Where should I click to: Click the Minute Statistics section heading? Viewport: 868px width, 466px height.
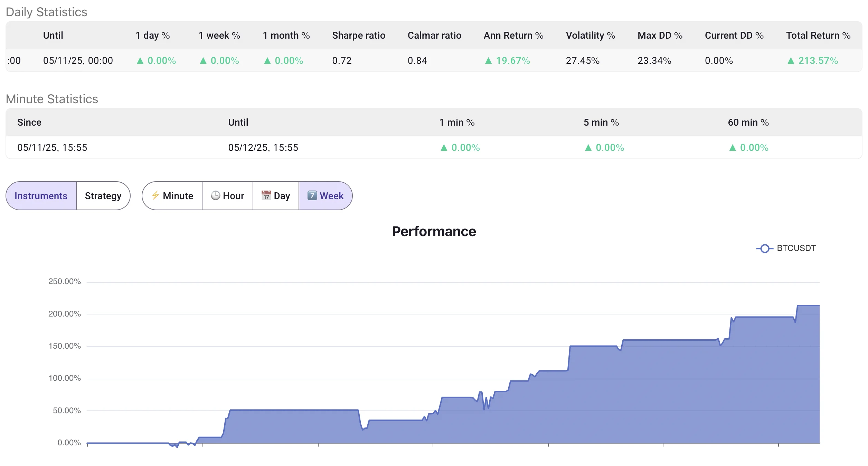click(x=52, y=99)
